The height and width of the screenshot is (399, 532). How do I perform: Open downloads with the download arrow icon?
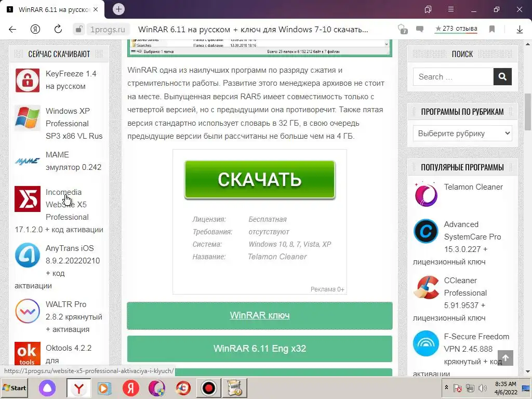520,30
